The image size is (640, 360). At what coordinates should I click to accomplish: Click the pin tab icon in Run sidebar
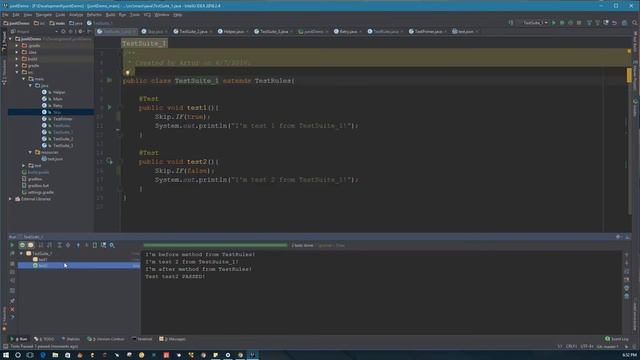click(x=12, y=301)
